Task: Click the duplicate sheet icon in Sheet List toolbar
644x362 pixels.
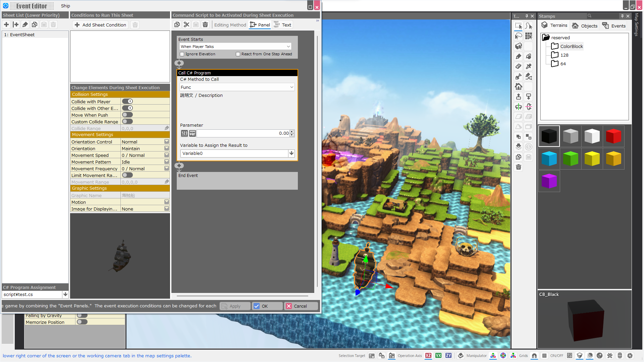Action: click(35, 24)
